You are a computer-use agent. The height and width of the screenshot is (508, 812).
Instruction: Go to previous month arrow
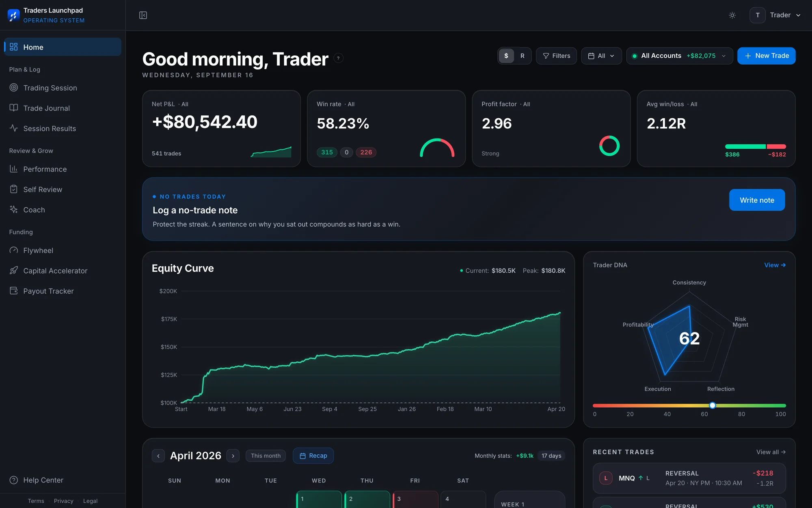(x=158, y=456)
